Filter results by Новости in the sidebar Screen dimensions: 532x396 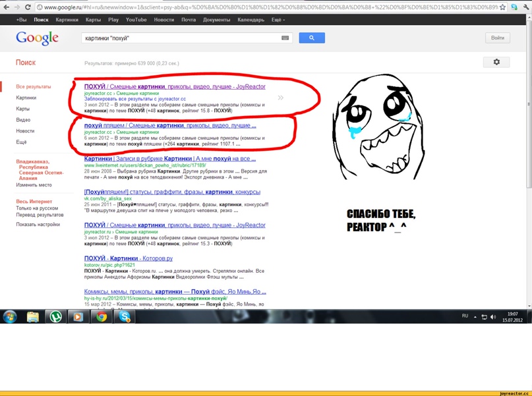pos(25,131)
